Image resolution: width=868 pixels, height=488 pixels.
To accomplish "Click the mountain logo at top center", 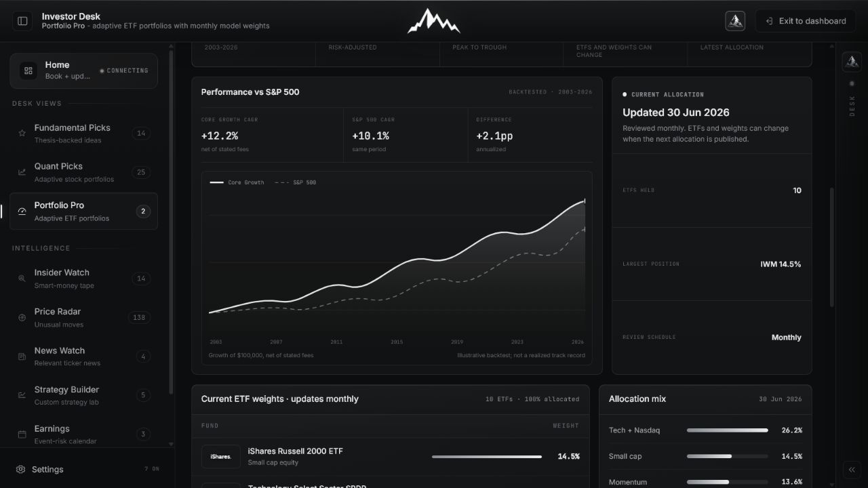I will (x=434, y=21).
